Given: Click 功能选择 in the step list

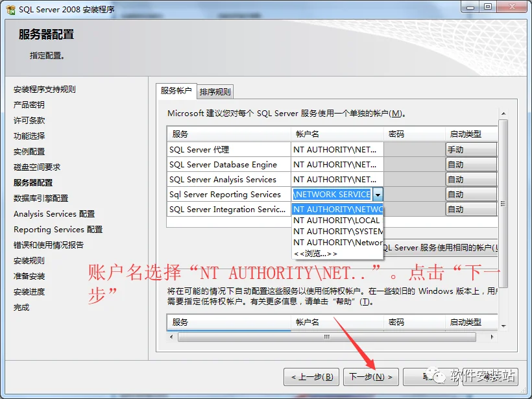Looking at the screenshot, I should click(x=29, y=136).
